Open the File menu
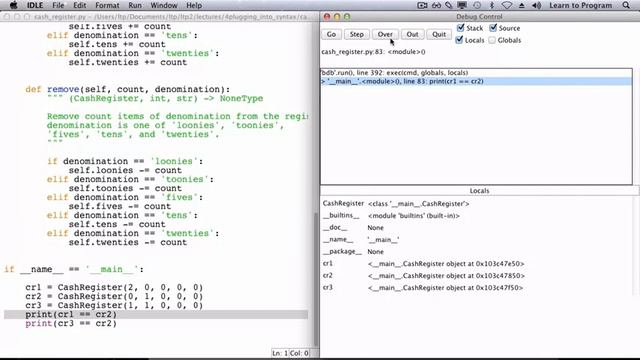640x360 pixels. pyautogui.click(x=58, y=5)
